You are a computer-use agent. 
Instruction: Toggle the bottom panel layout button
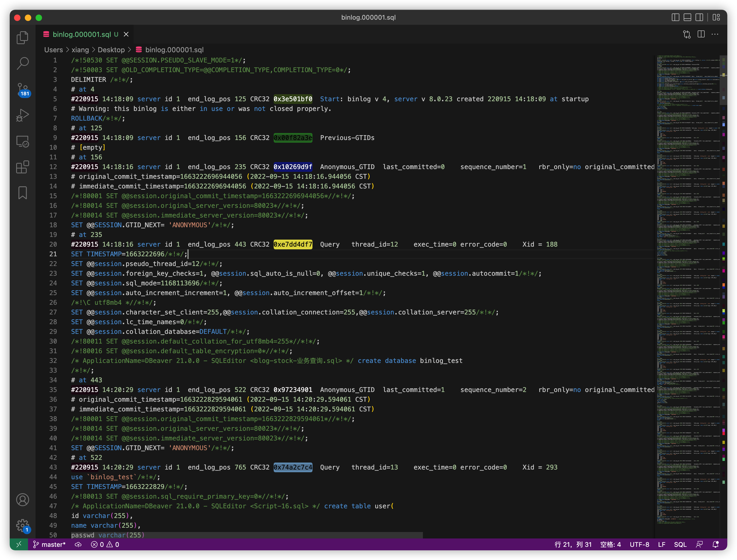click(687, 17)
